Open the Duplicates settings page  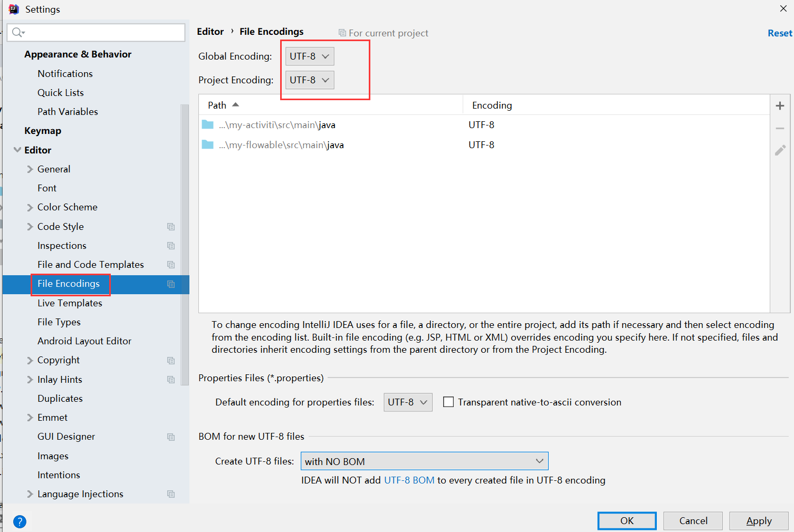(60, 399)
